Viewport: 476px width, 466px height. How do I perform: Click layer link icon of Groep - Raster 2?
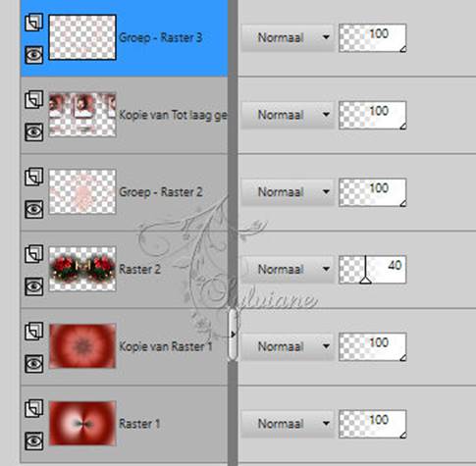tap(34, 177)
